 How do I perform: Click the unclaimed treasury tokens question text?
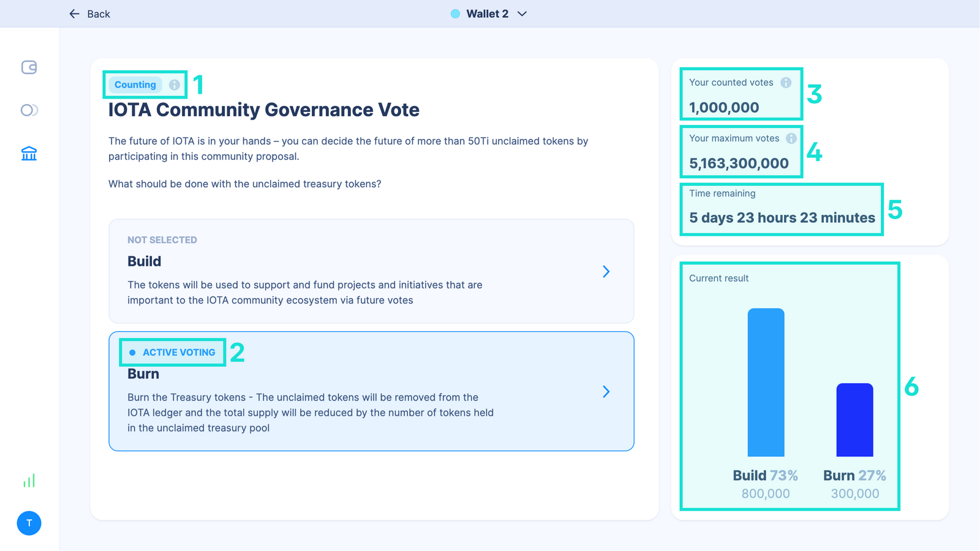(x=245, y=184)
